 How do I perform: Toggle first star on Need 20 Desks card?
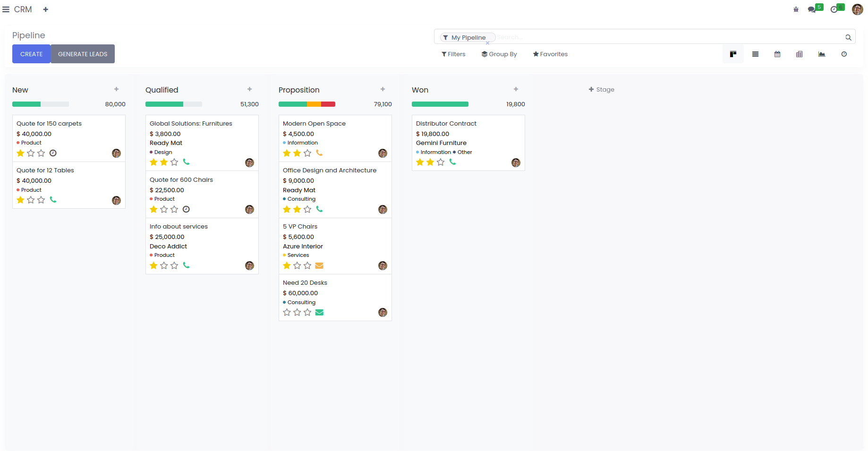tap(287, 312)
